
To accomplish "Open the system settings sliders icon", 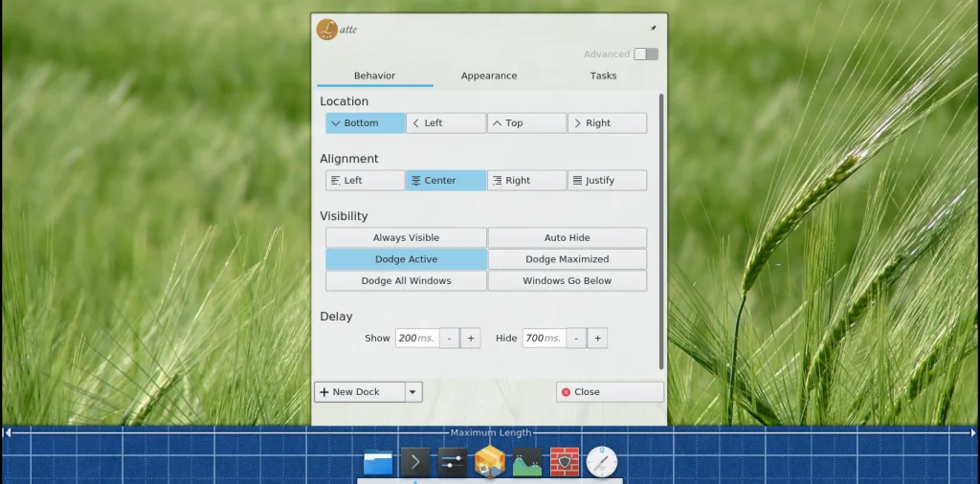I will 453,462.
